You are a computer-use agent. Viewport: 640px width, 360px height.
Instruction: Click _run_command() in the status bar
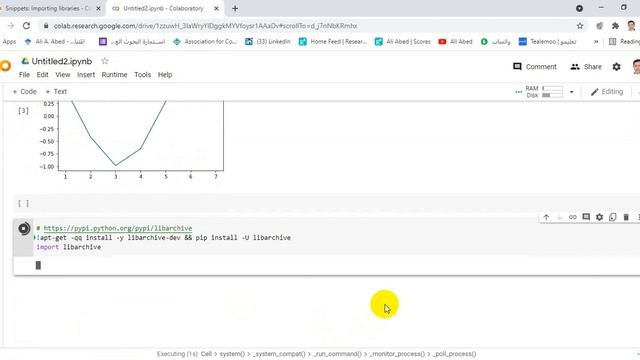click(x=338, y=354)
